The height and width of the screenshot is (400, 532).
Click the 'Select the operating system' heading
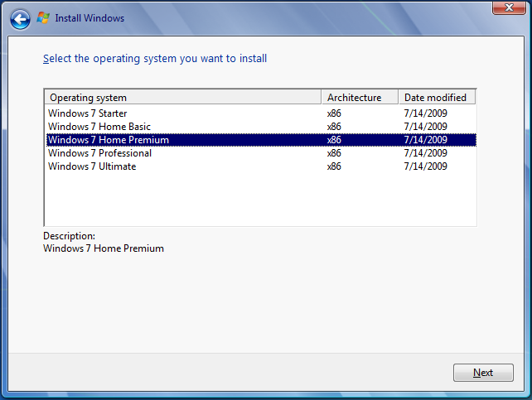155,58
